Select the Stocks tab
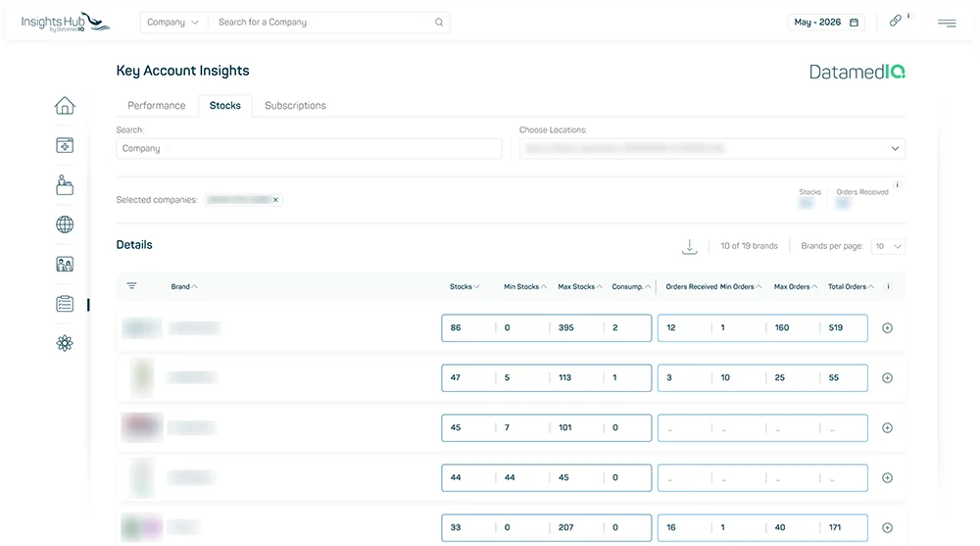The width and height of the screenshot is (980, 546). pyautogui.click(x=225, y=106)
